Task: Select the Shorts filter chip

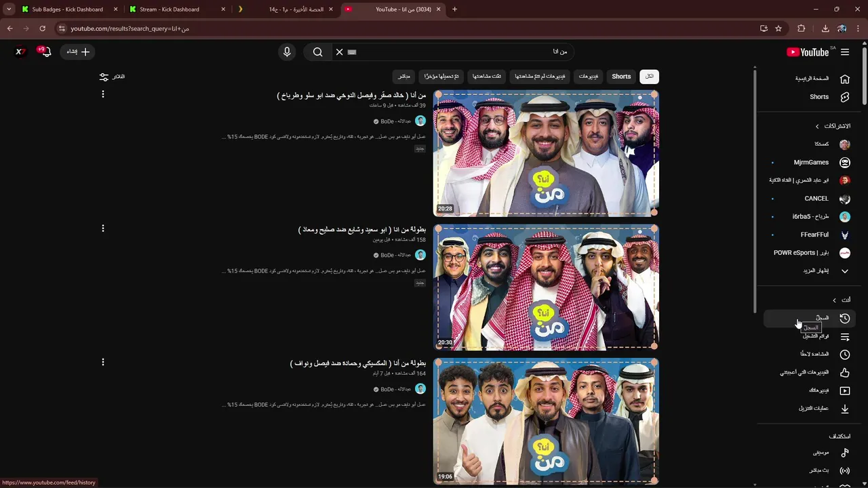Action: 621,77
